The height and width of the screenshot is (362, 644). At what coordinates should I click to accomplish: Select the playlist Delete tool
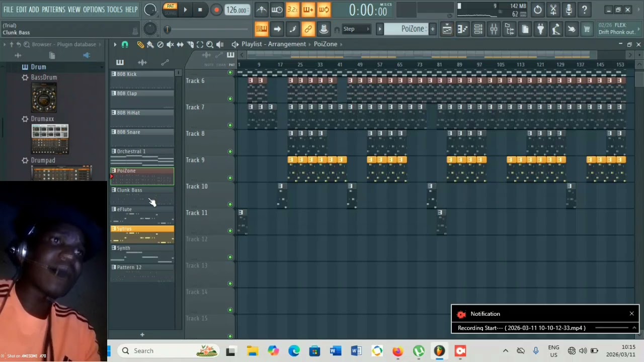(160, 45)
